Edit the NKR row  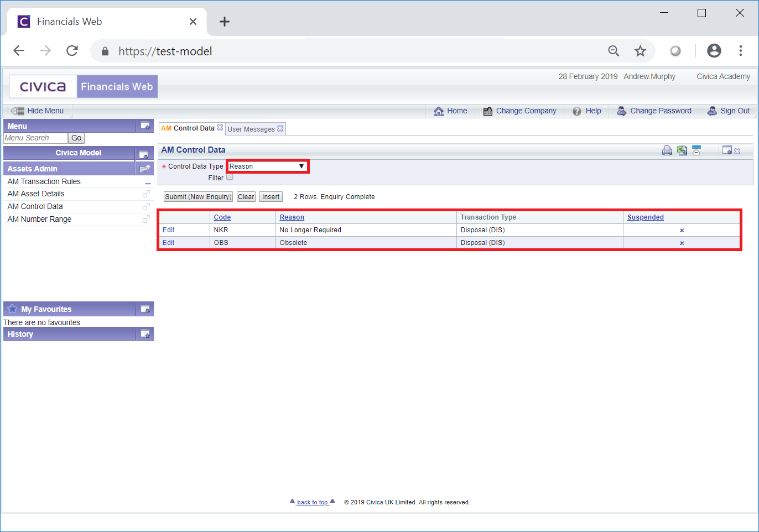pos(168,230)
